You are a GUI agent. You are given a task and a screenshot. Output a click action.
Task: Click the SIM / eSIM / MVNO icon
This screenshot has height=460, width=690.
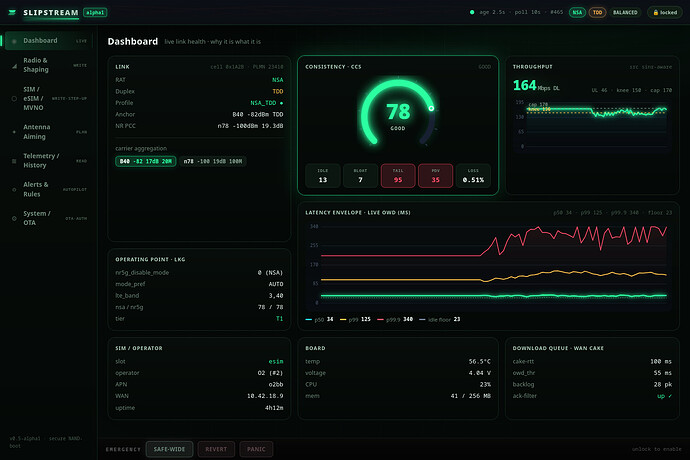[14, 99]
